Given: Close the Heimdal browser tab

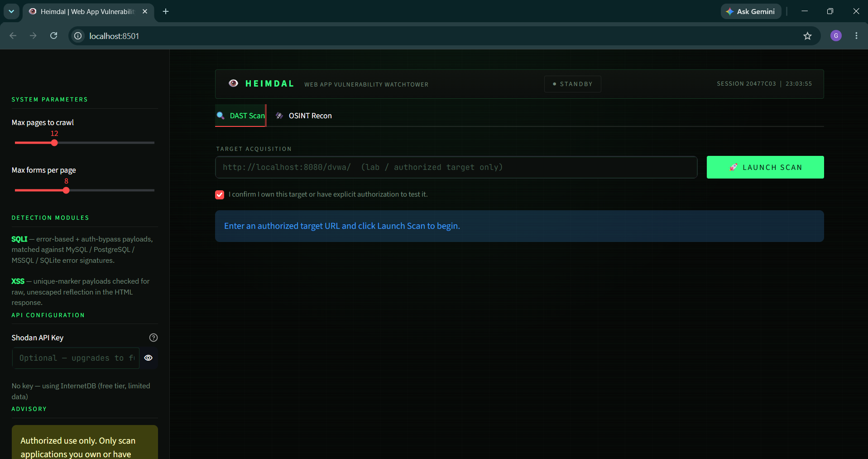Looking at the screenshot, I should (145, 11).
